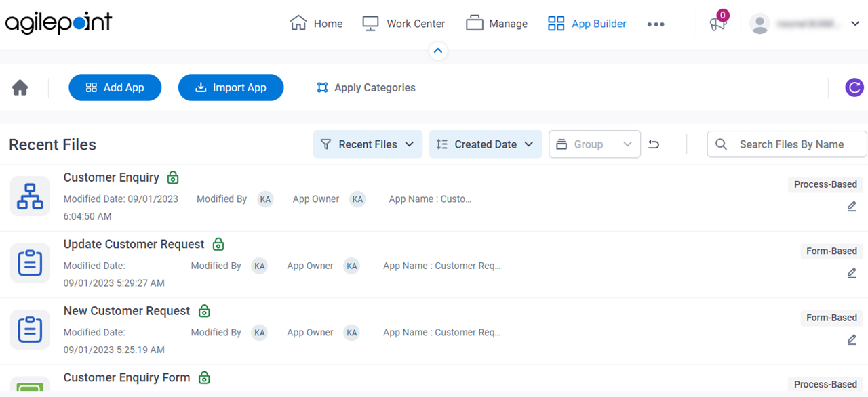The height and width of the screenshot is (397, 868).
Task: Click the Customer Enquiry process model icon
Action: pos(30,196)
